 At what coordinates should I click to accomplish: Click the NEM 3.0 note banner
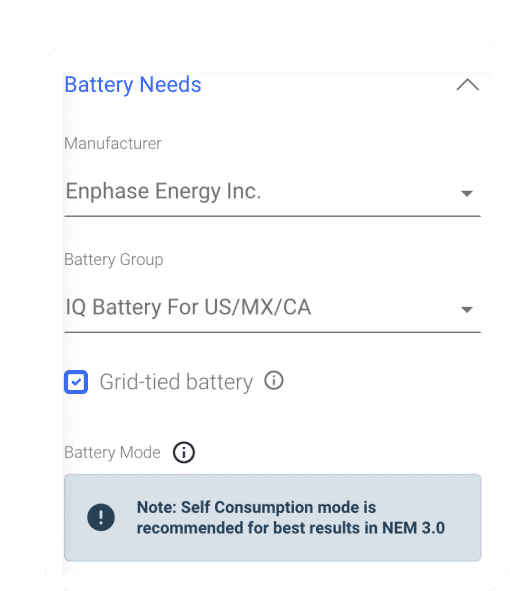click(273, 518)
